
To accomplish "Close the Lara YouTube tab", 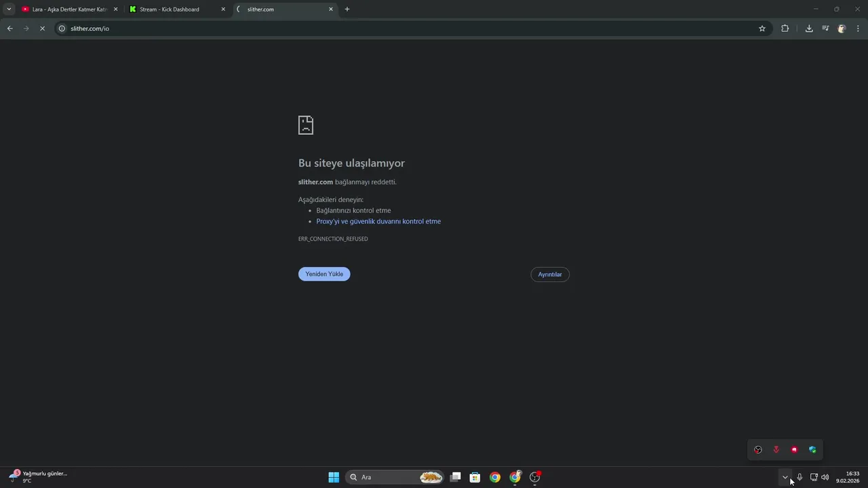I will tap(115, 9).
